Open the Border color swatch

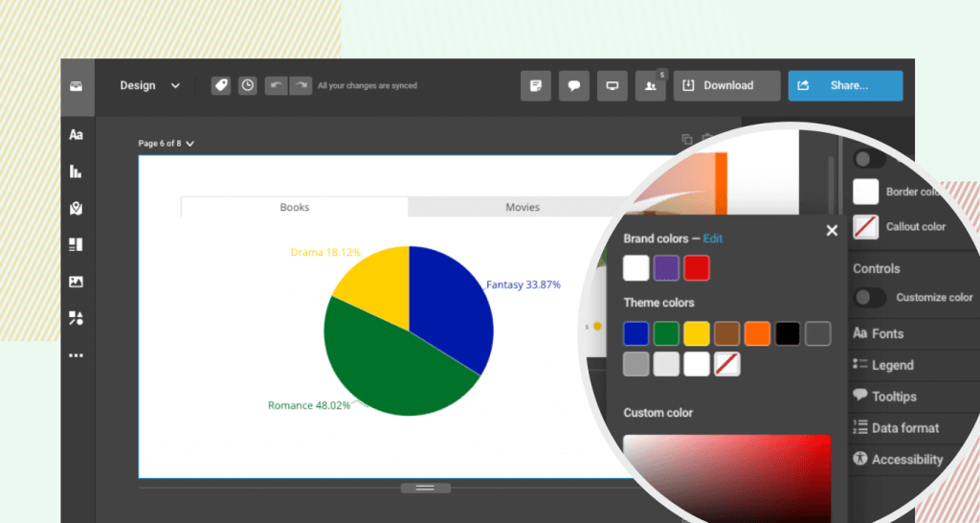tap(865, 193)
